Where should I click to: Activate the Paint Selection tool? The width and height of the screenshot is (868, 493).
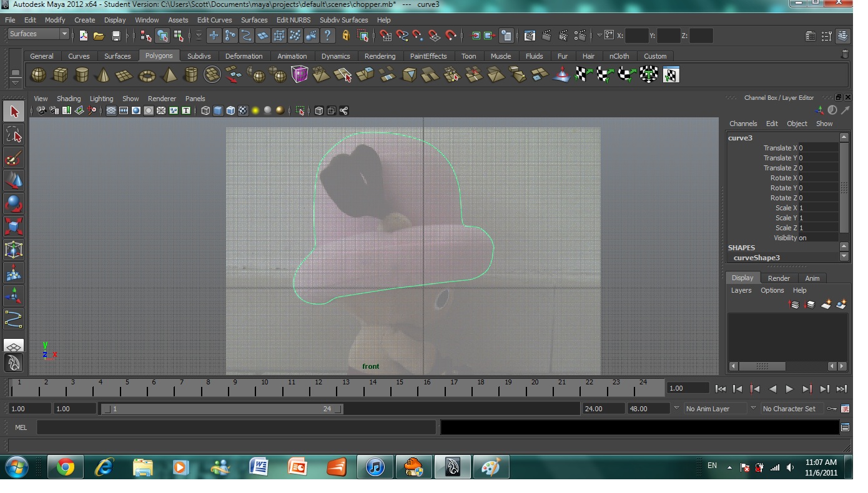click(16, 159)
